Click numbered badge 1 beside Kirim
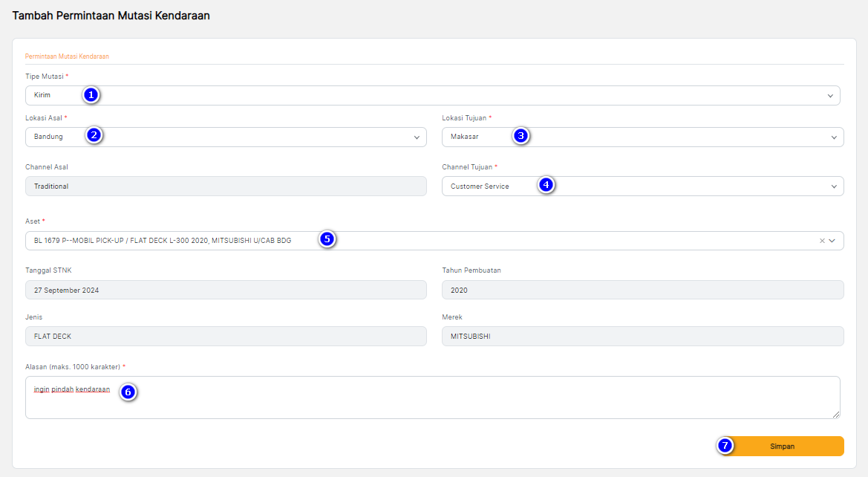Viewport: 868px width, 477px height. click(x=91, y=95)
